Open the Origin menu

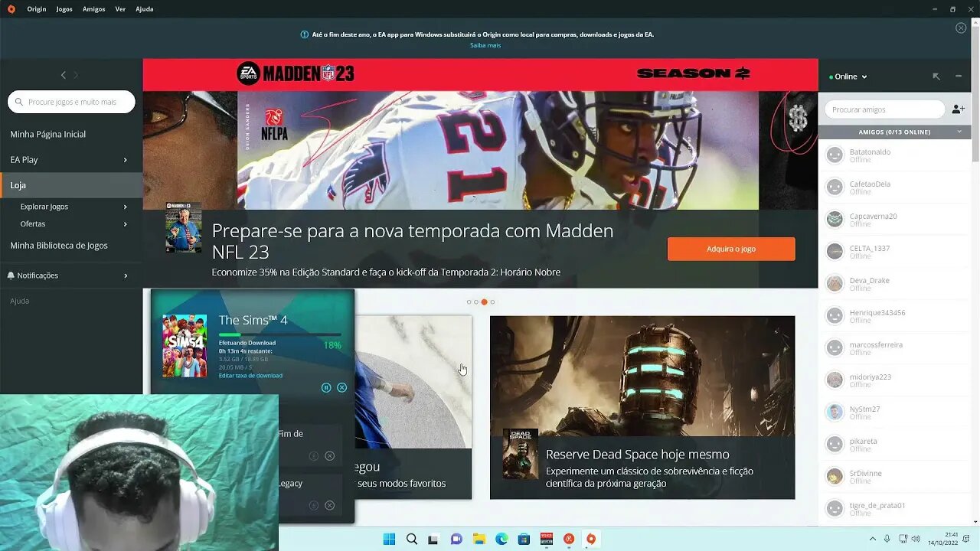click(x=36, y=9)
